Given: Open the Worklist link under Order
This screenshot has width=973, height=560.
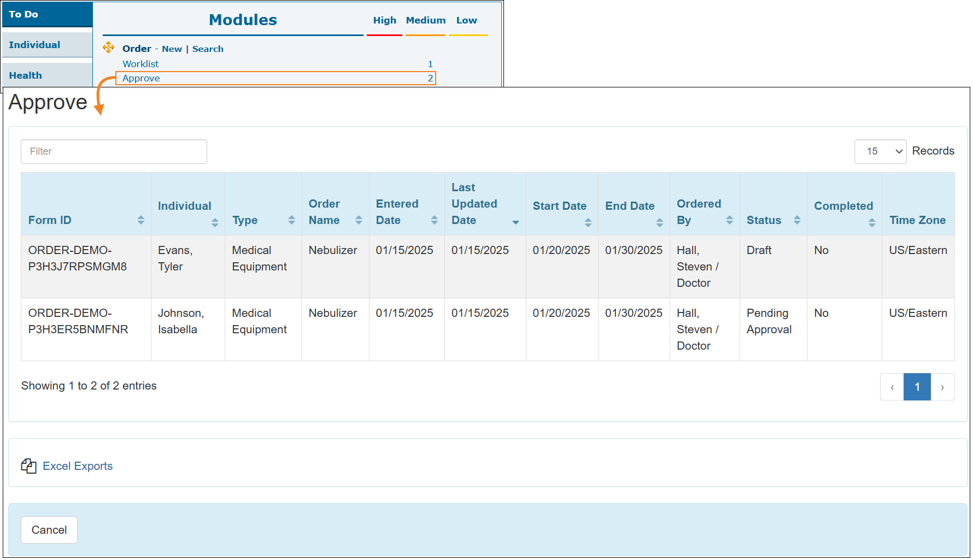Looking at the screenshot, I should pyautogui.click(x=140, y=64).
